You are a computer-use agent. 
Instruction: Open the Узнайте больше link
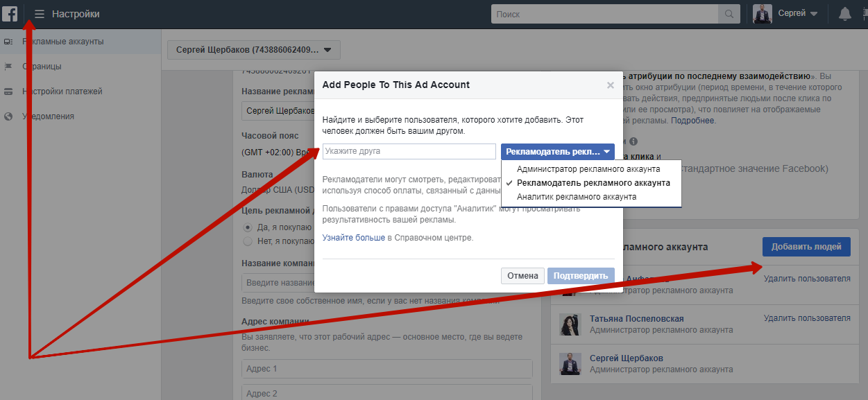(x=353, y=238)
